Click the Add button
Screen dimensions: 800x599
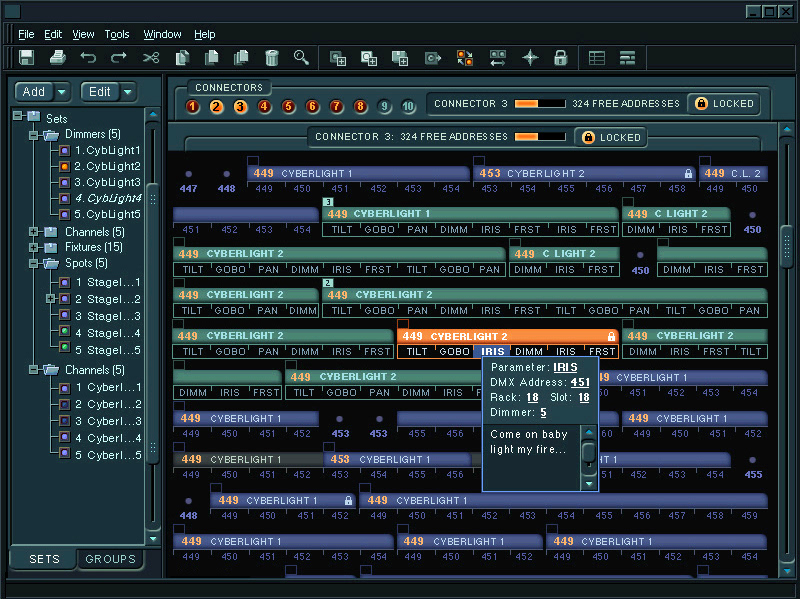(34, 92)
